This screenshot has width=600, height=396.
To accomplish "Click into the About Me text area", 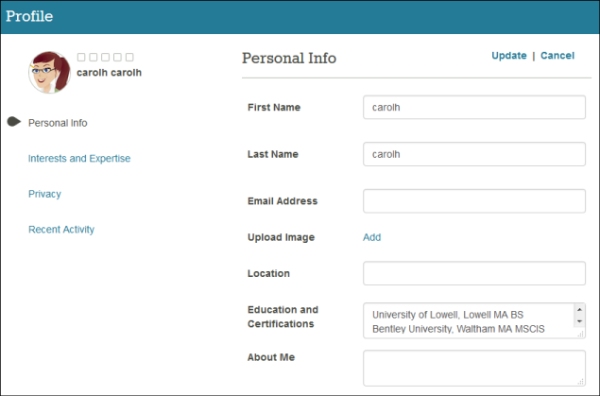I will [x=474, y=368].
